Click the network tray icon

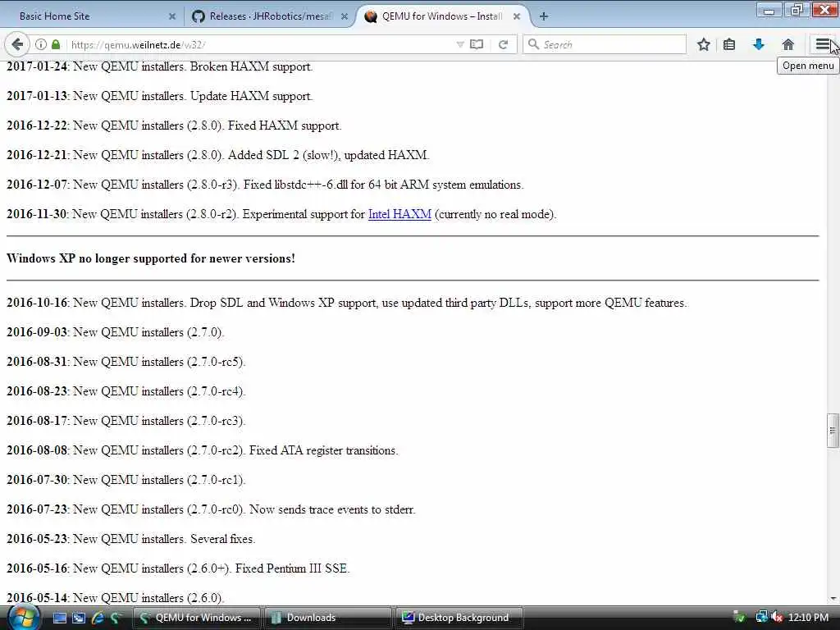761,618
